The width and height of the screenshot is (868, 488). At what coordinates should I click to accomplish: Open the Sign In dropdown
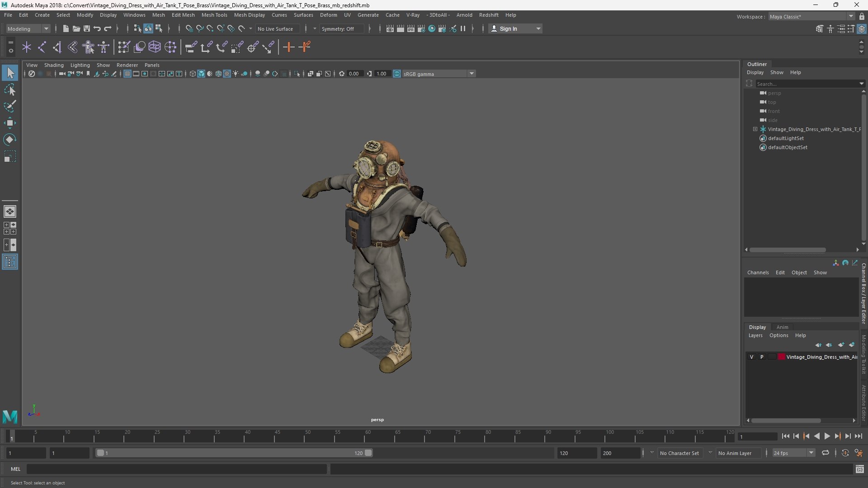pyautogui.click(x=516, y=28)
